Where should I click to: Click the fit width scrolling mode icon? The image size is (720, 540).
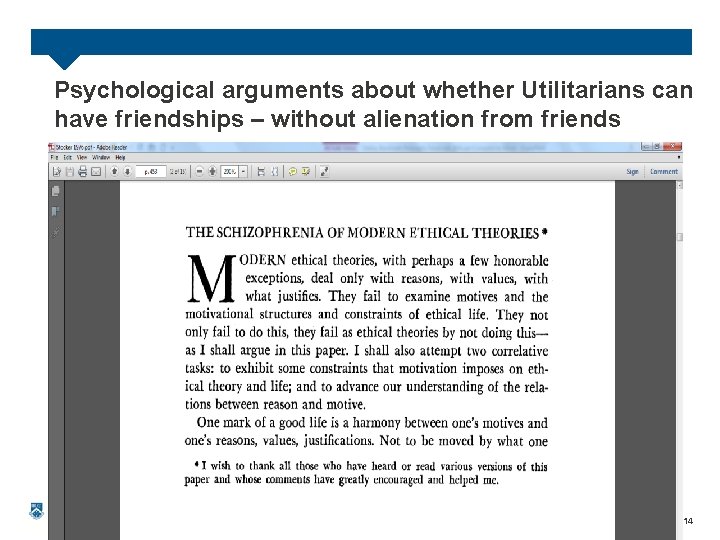pos(261,172)
